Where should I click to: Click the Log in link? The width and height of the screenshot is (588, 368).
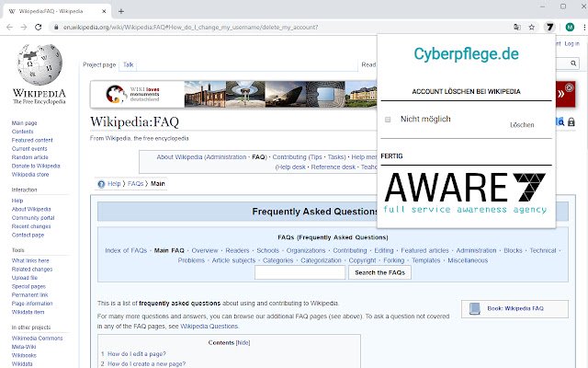[571, 43]
